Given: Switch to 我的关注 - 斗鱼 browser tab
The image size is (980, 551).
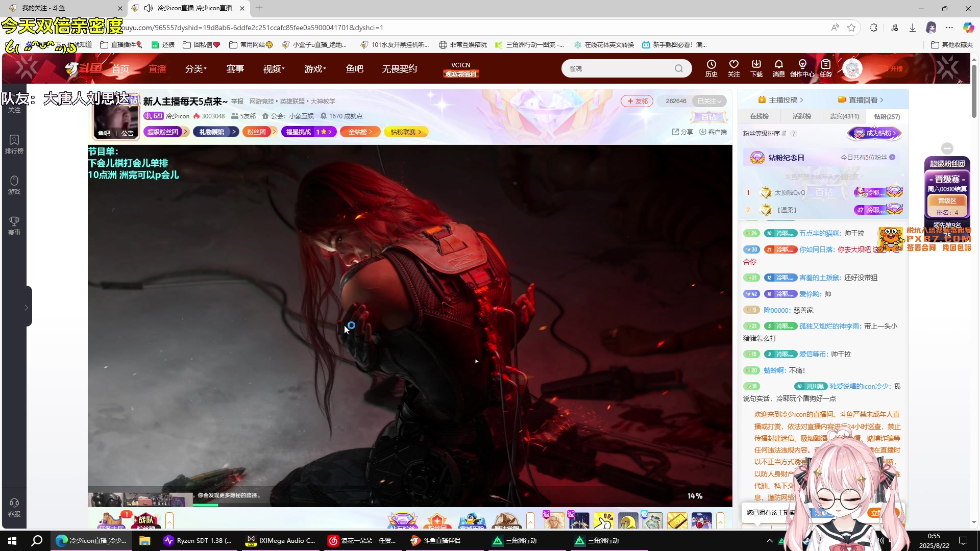Looking at the screenshot, I should pos(64,8).
